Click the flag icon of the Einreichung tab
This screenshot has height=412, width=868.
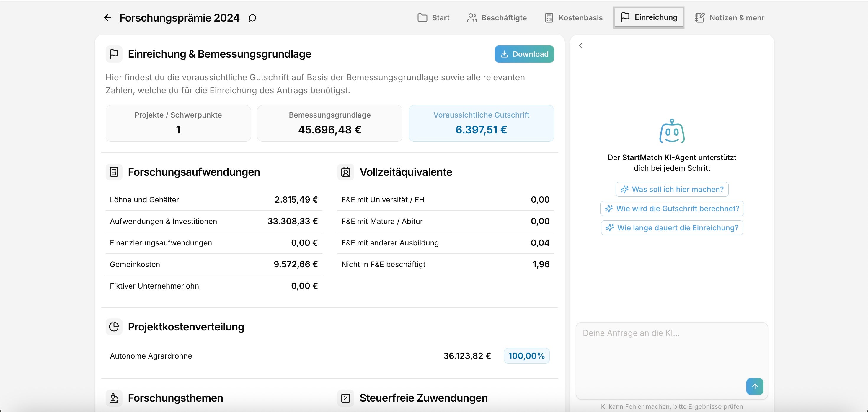[625, 17]
